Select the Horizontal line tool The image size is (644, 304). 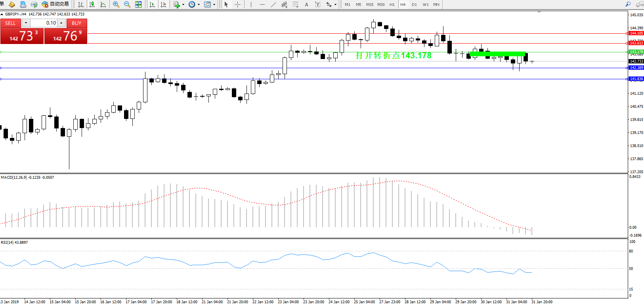pyautogui.click(x=262, y=4)
